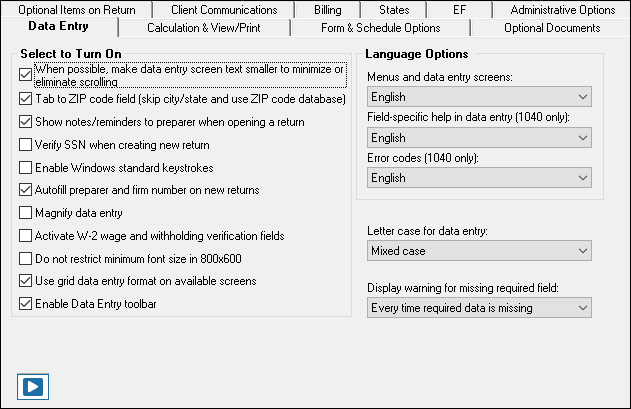631x409 pixels.
Task: Expand Field-specific help language dropdown
Action: click(x=478, y=137)
